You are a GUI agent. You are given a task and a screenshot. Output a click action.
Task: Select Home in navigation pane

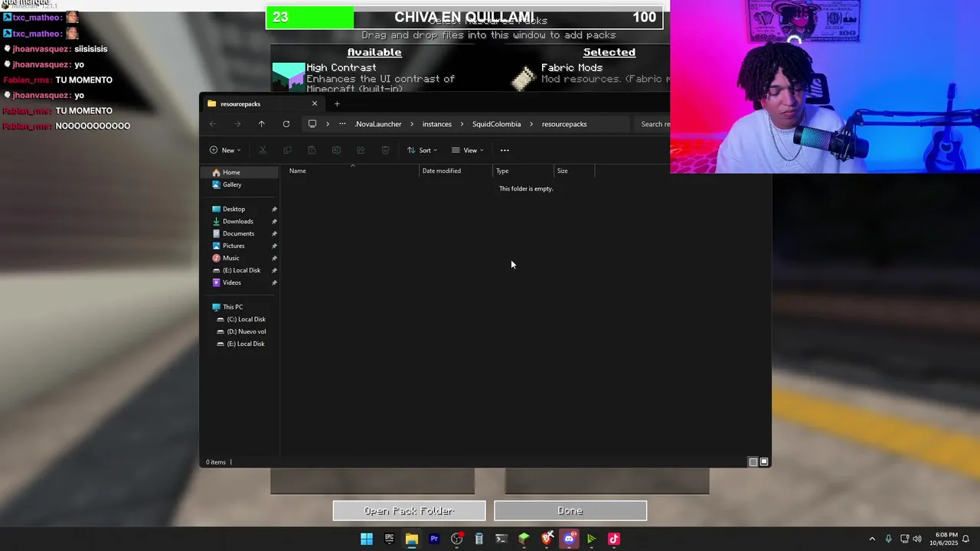coord(240,172)
